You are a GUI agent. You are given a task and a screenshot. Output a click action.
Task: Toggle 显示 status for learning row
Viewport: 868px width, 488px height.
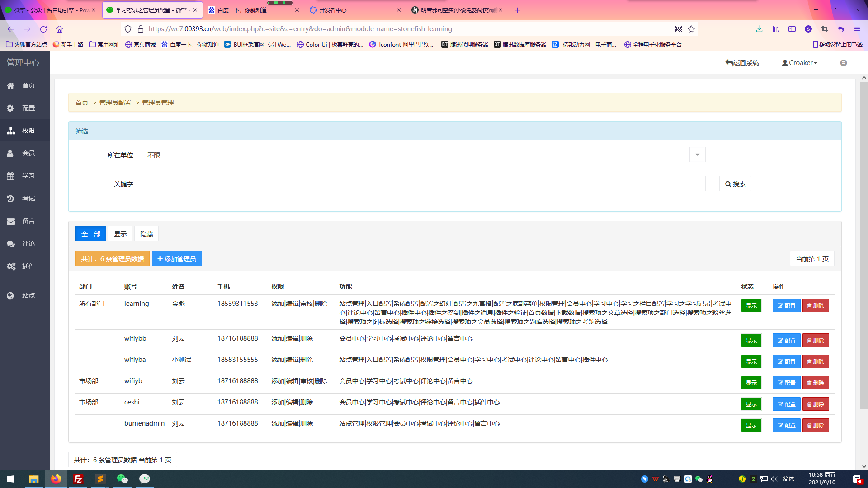[x=751, y=306]
